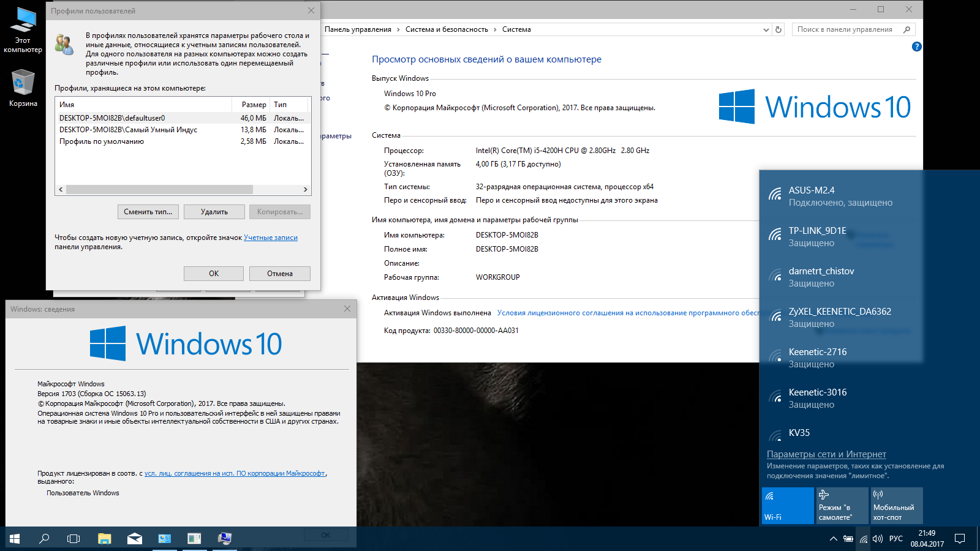
Task: Launch File Explorer from the taskbar
Action: 104,539
